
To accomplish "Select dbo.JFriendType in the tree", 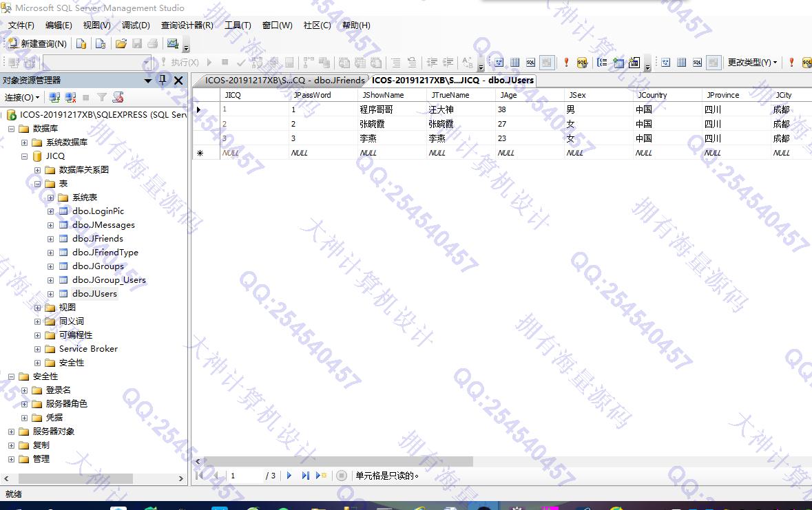I will [x=105, y=253].
